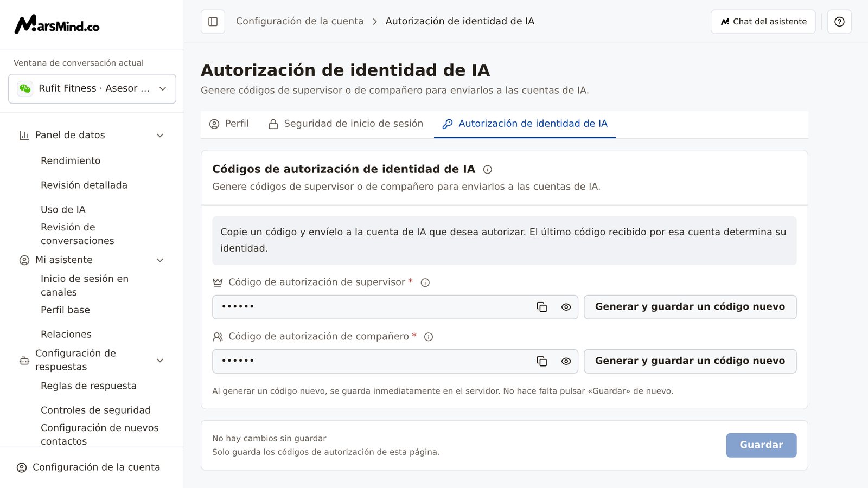The height and width of the screenshot is (488, 868).
Task: Click the Panel de datos chart icon
Action: point(24,136)
